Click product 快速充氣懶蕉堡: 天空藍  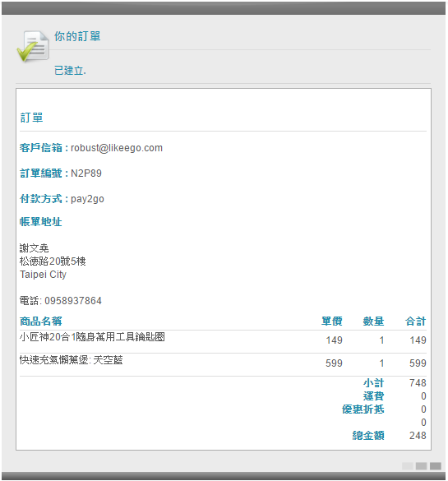(x=72, y=360)
